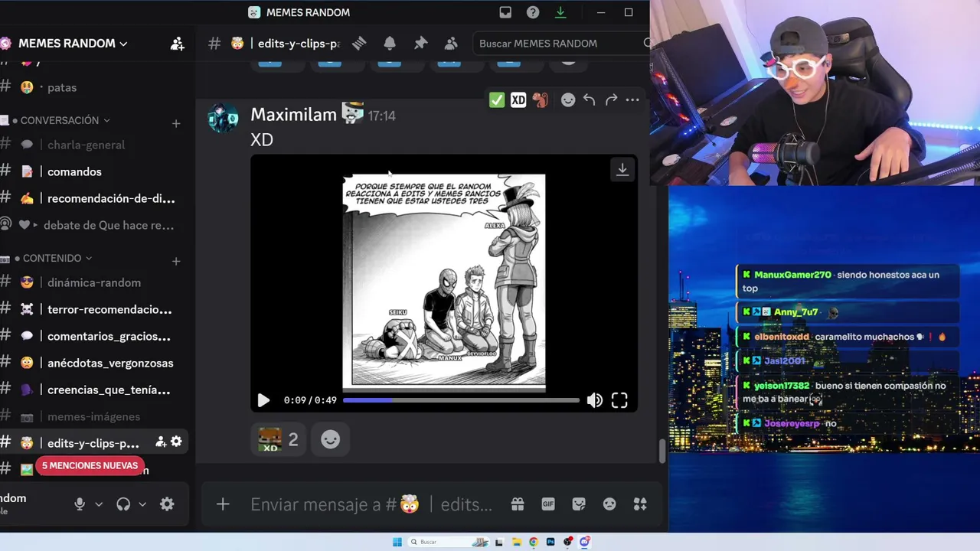980x551 pixels.
Task: Open more options for Maximilam's message
Action: [632, 100]
